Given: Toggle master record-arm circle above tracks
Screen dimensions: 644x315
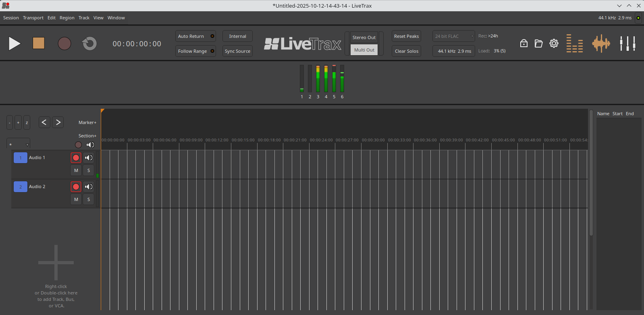Looking at the screenshot, I should tap(78, 145).
